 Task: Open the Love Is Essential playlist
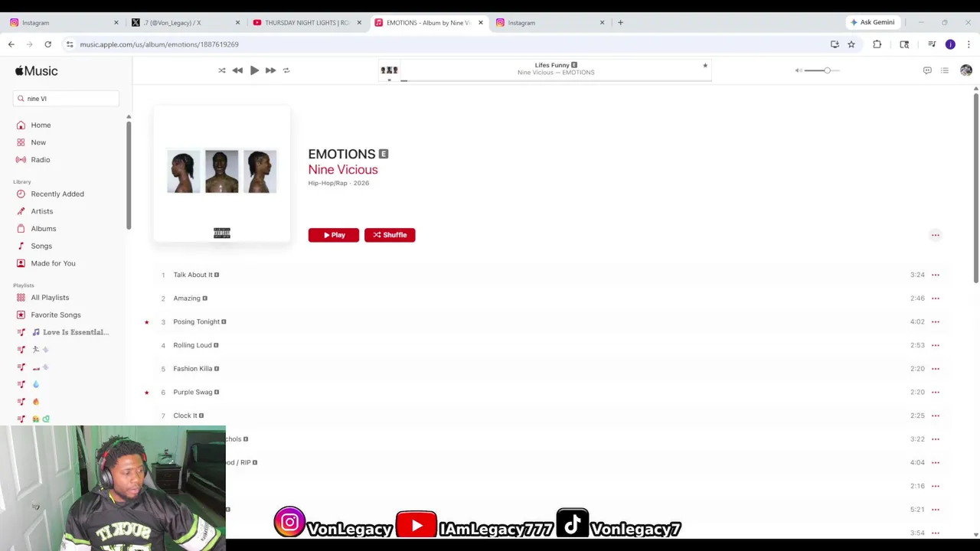[70, 332]
